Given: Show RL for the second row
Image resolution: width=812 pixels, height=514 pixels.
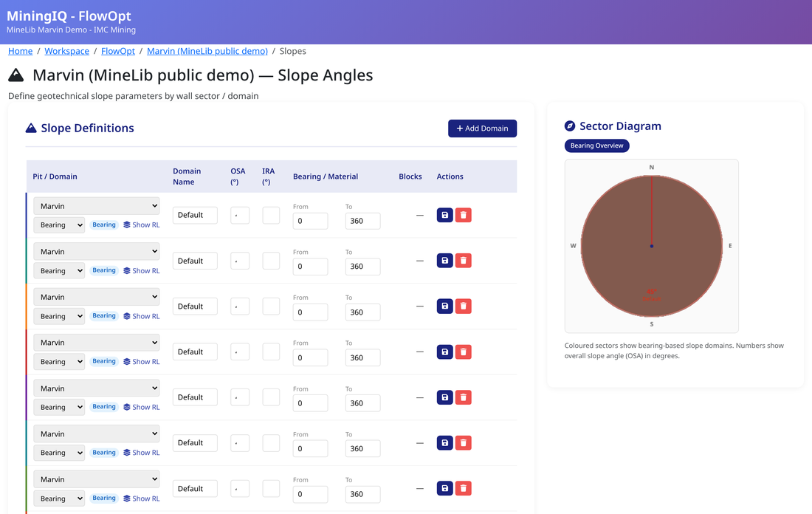Looking at the screenshot, I should 142,270.
